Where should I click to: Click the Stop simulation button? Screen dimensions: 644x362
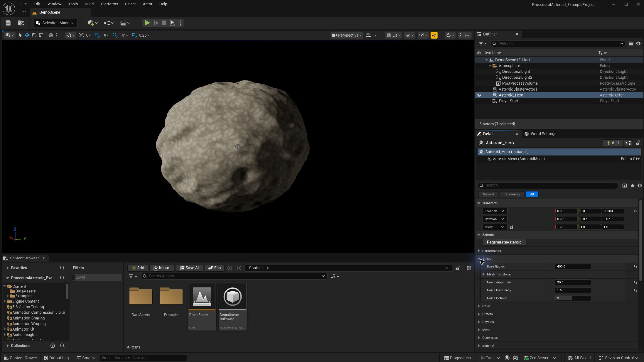coord(164,23)
